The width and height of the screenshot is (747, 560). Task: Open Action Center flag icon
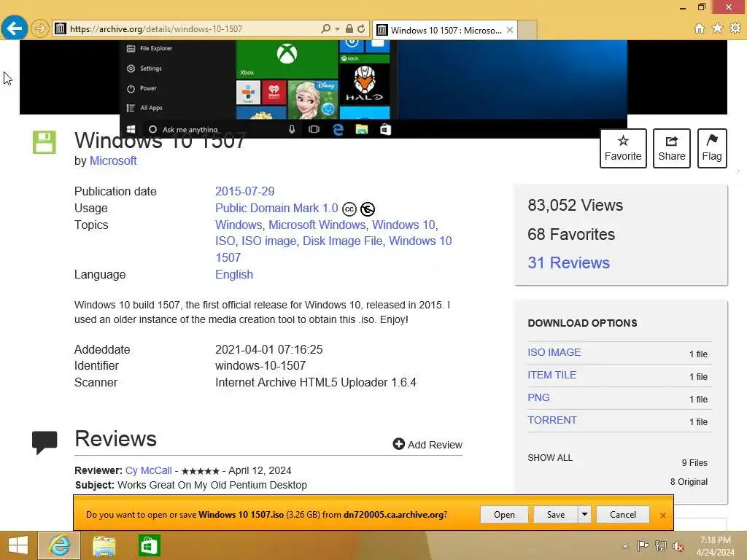click(643, 545)
